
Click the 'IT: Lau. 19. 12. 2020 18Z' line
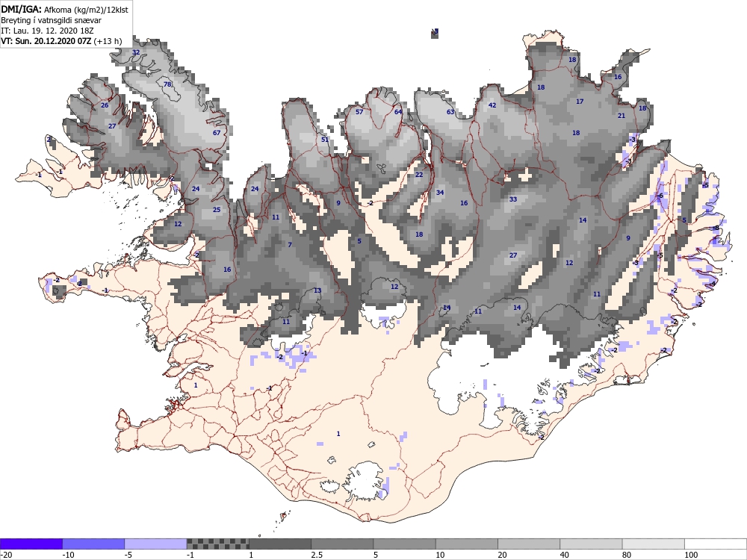pos(47,31)
